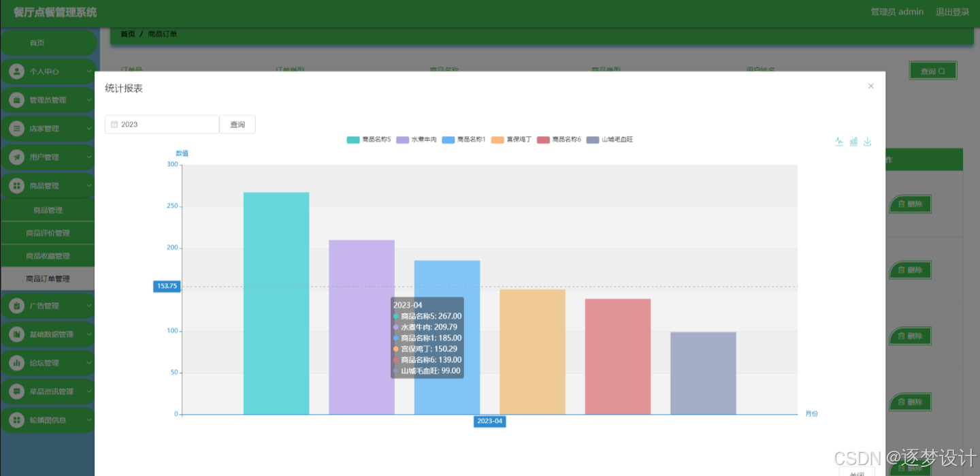This screenshot has width=980, height=476.
Task: Expand 论坛管理 menu arrow
Action: tap(89, 363)
